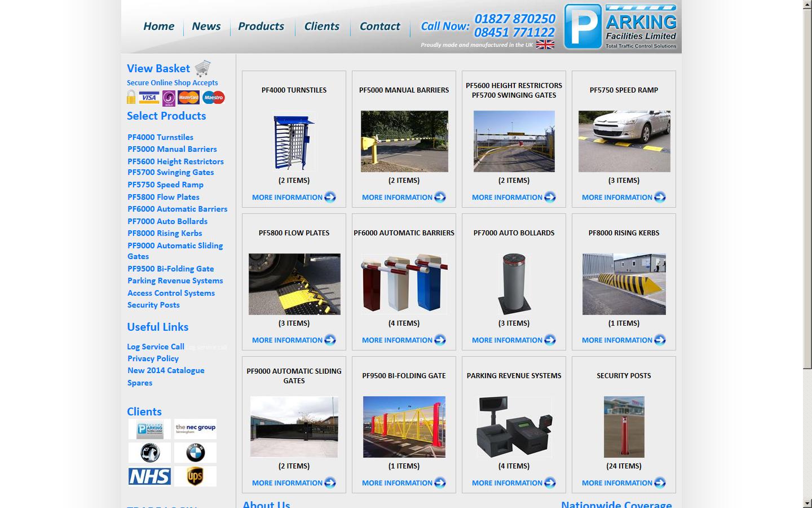Click the arrow icon beside PF4000 More Information
The height and width of the screenshot is (508, 812).
coord(330,197)
